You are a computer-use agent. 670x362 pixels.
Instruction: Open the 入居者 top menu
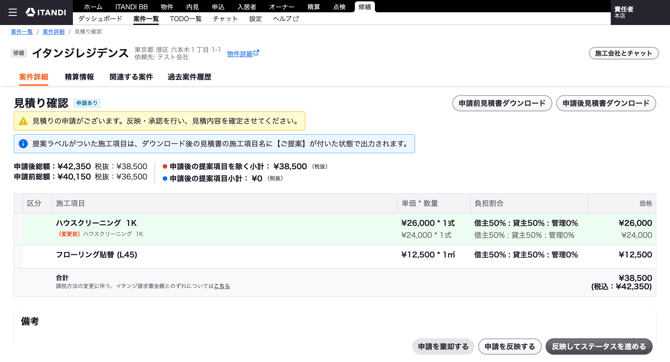point(247,7)
